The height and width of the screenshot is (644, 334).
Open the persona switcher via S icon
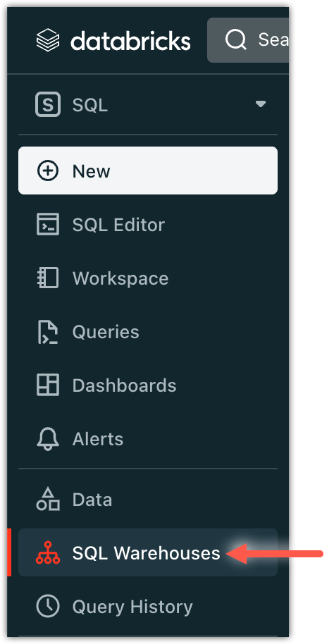(x=48, y=104)
